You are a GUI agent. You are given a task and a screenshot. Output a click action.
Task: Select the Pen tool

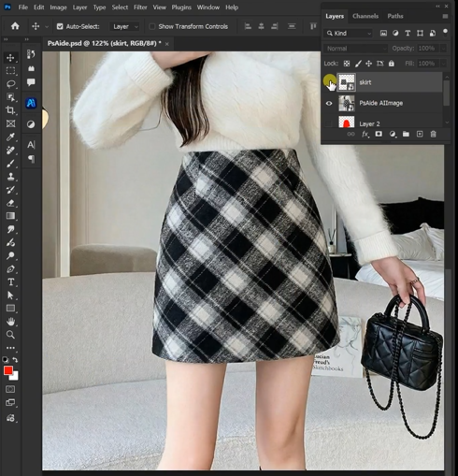[x=10, y=269]
